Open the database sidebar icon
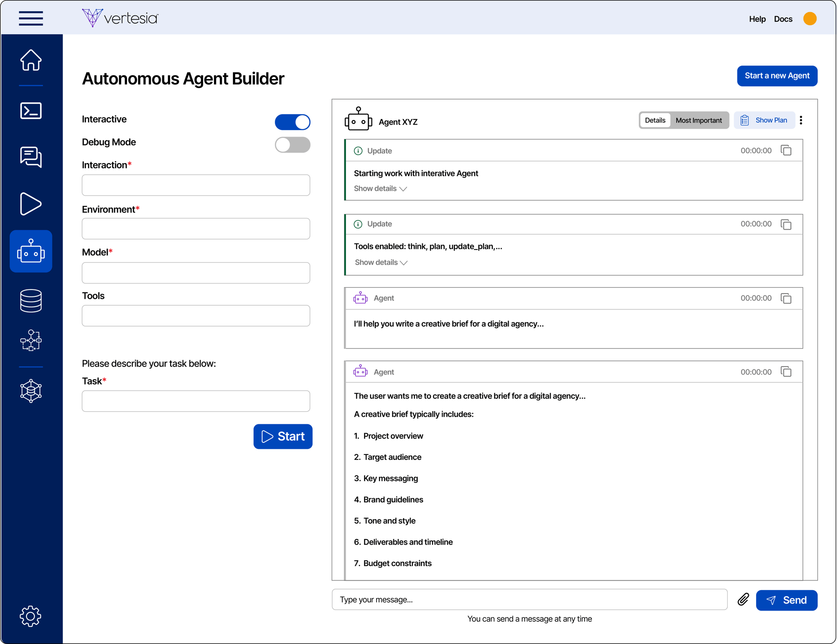Image resolution: width=837 pixels, height=644 pixels. point(31,301)
